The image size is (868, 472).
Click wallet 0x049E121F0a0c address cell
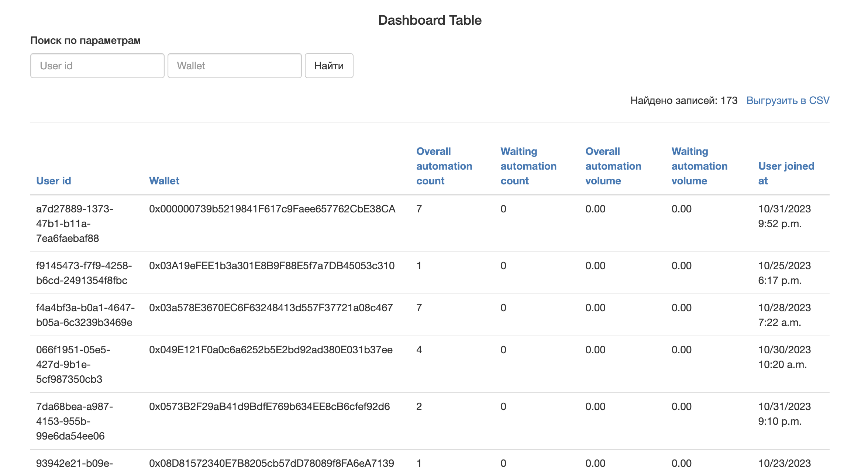pos(271,350)
